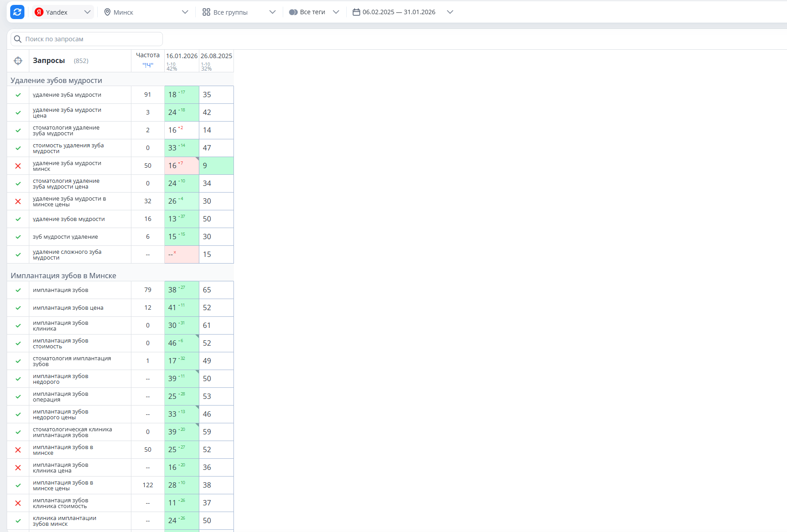Toggle the red cross for удаление зуба мудрости минск
The height and width of the screenshot is (532, 787).
[18, 166]
